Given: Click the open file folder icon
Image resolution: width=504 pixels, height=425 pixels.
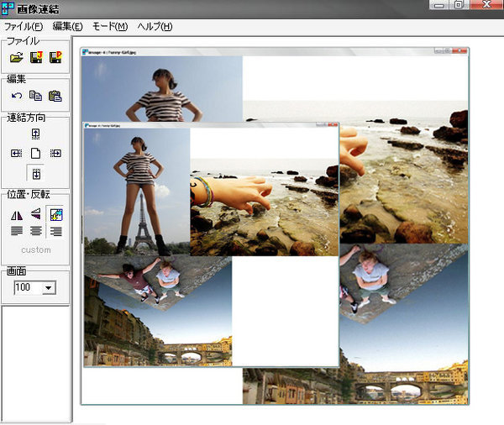Looking at the screenshot, I should click(16, 58).
